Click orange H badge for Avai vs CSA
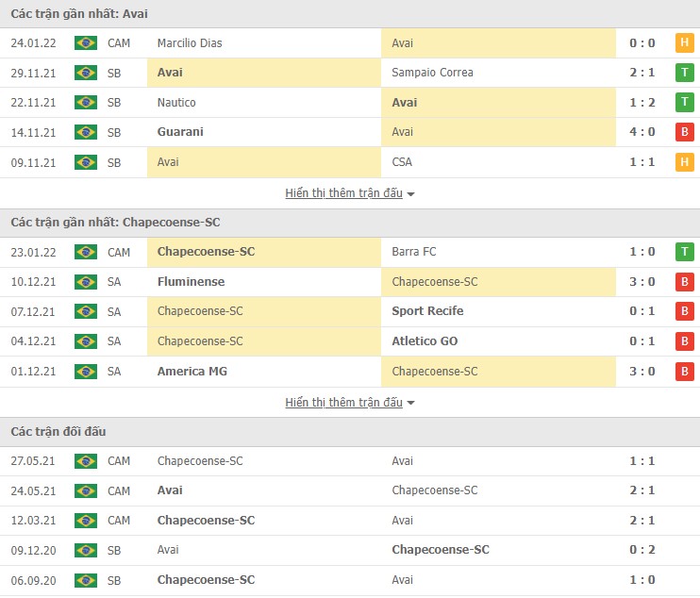 684,162
